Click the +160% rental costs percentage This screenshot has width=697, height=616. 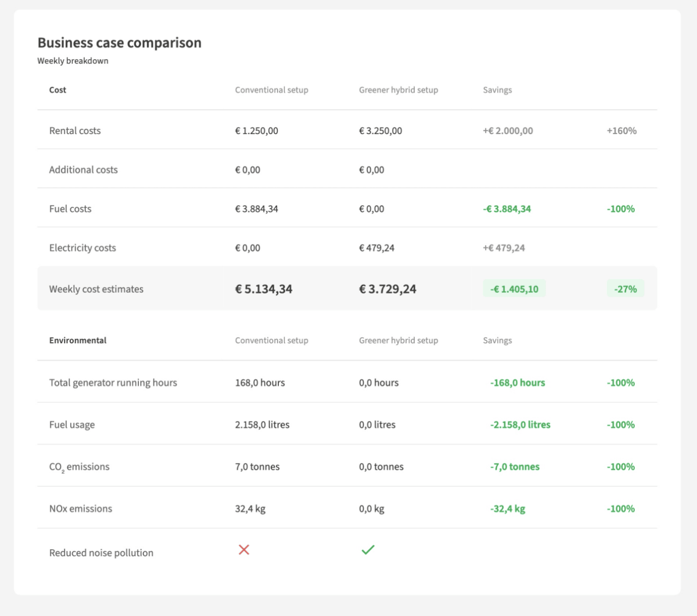pyautogui.click(x=621, y=131)
